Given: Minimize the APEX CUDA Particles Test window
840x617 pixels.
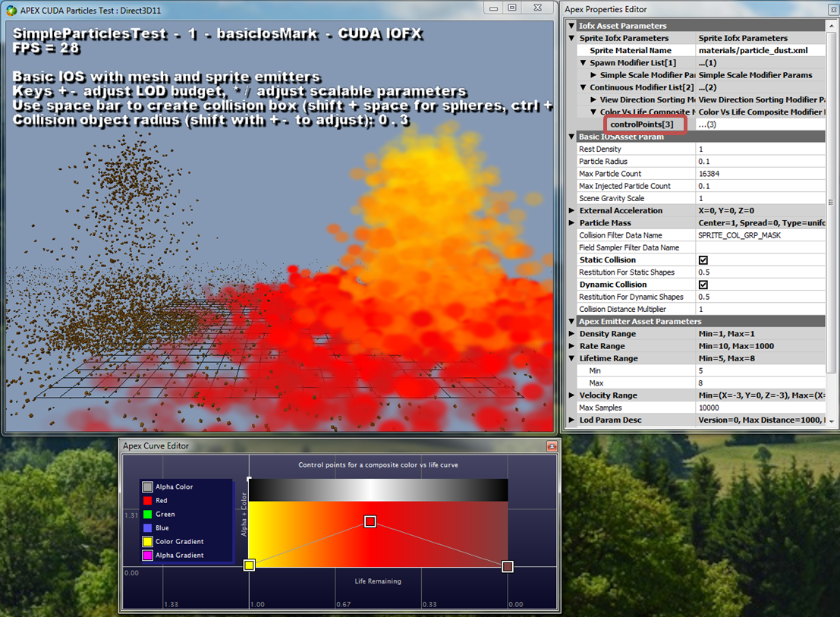Looking at the screenshot, I should (493, 8).
